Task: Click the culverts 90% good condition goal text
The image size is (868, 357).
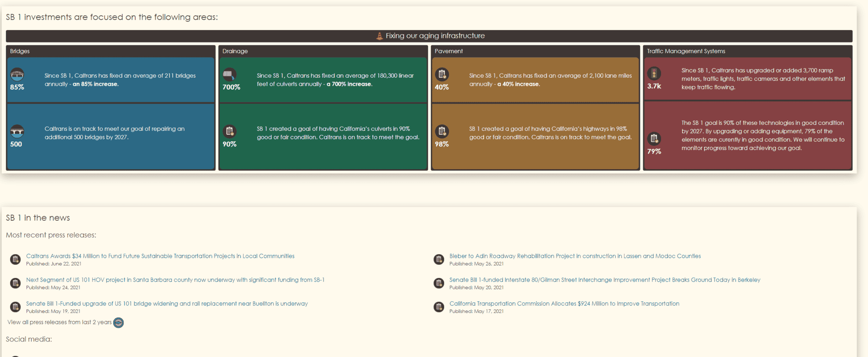Action: 338,133
